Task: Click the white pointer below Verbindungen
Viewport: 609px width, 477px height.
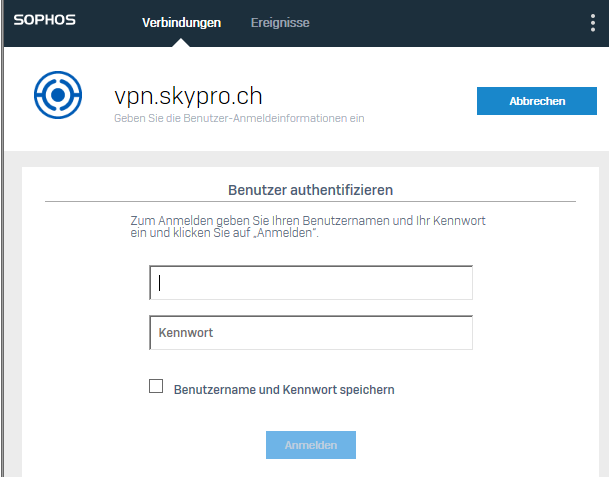Action: (181, 43)
